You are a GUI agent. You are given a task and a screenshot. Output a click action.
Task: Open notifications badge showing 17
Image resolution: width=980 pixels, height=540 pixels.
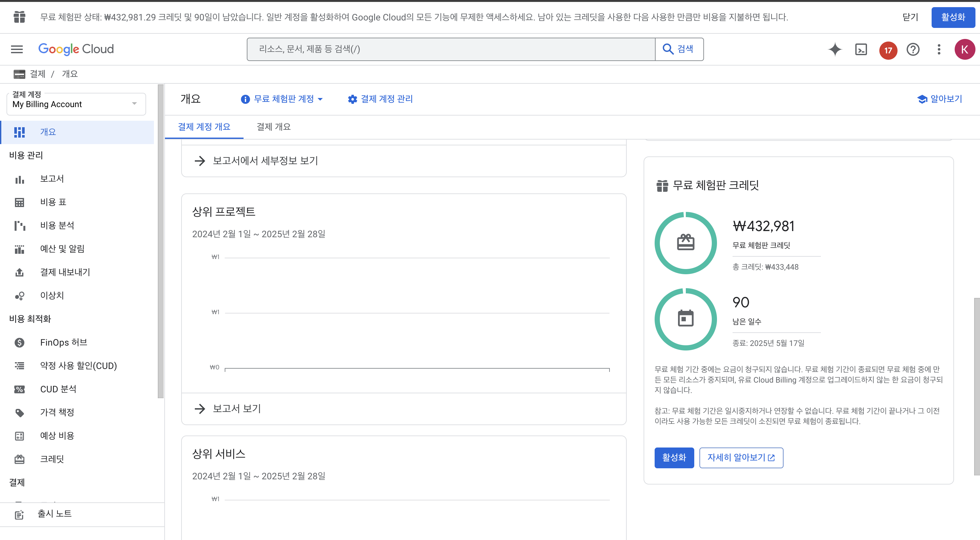888,50
